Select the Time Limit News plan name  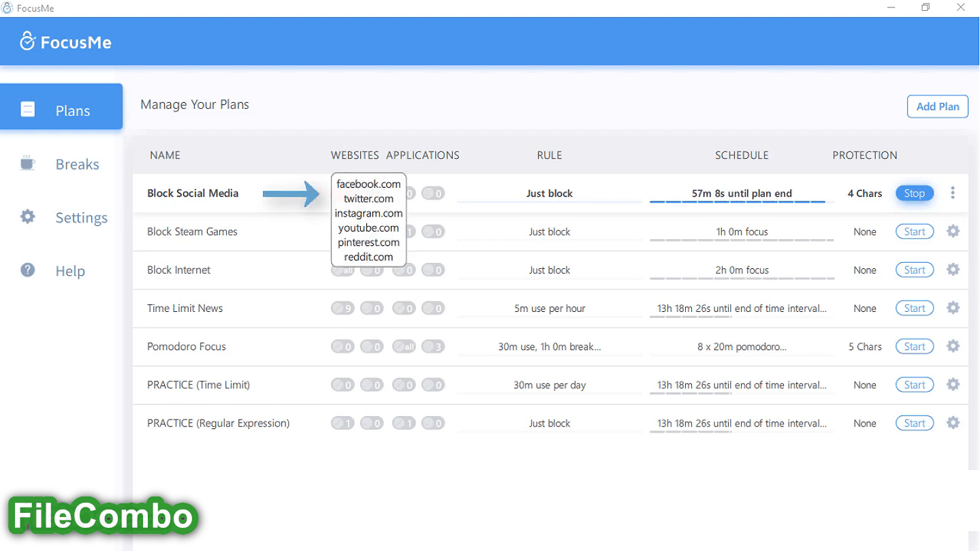click(x=185, y=308)
